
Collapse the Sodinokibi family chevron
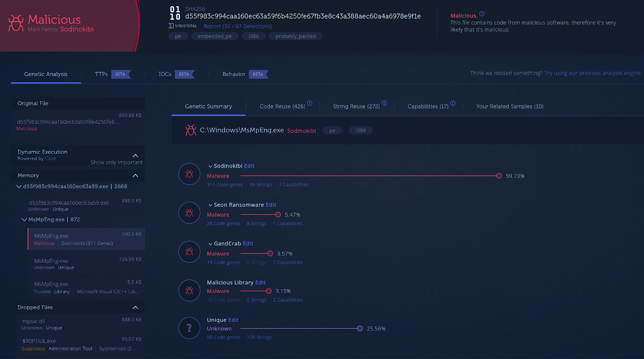click(x=210, y=166)
